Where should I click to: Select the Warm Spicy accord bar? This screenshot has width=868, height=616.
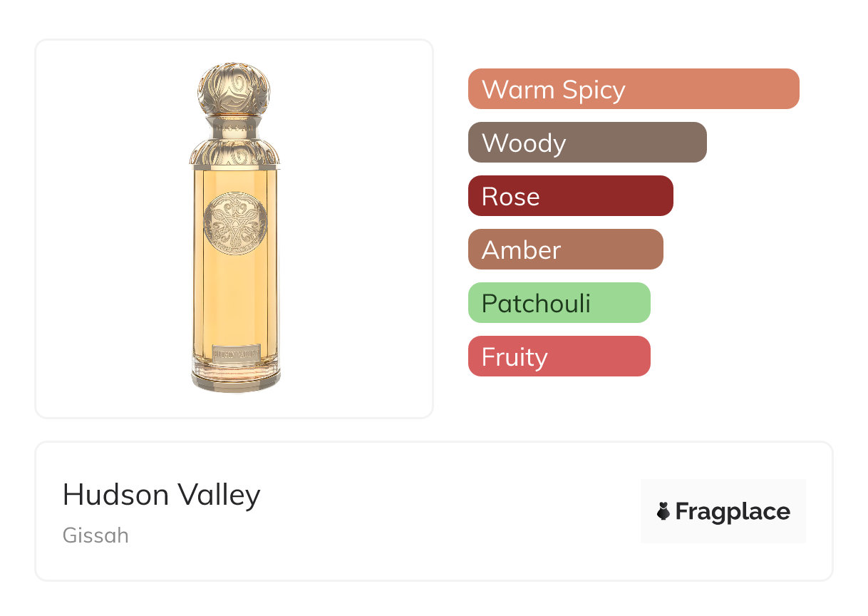coord(633,89)
